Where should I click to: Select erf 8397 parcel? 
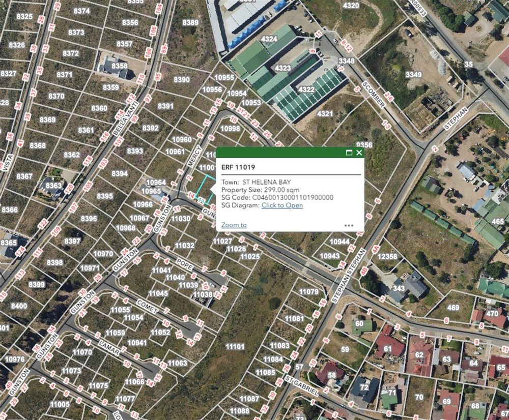72,241
